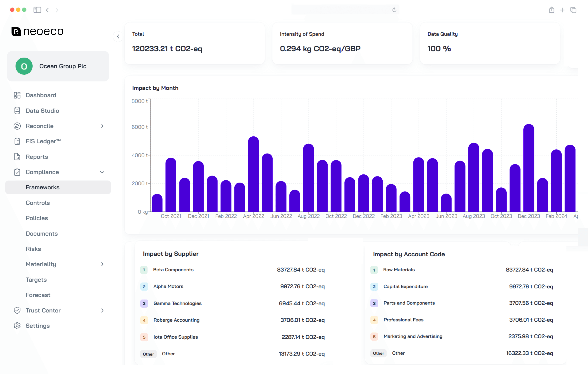The width and height of the screenshot is (588, 374).
Task: Select the Data Studio database icon
Action: [17, 111]
